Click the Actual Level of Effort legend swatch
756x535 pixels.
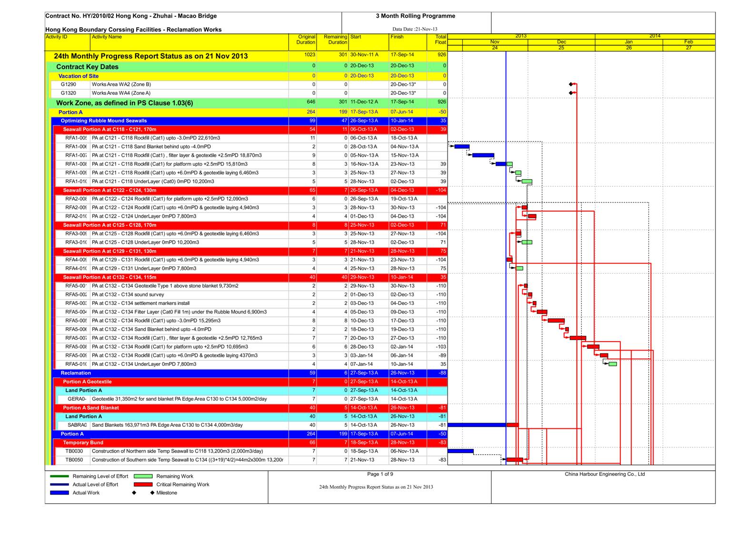coord(60,485)
